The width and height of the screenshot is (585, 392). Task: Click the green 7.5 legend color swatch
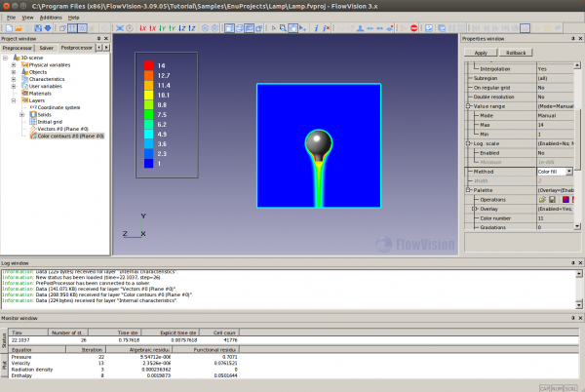click(x=148, y=114)
